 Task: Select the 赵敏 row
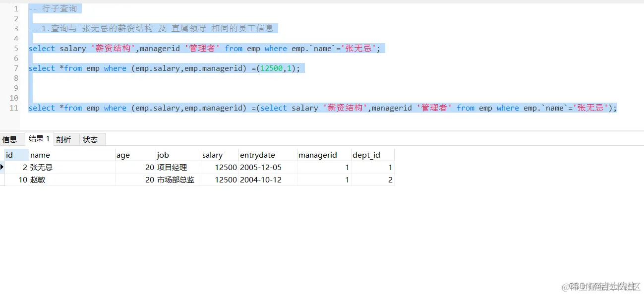tap(40, 179)
